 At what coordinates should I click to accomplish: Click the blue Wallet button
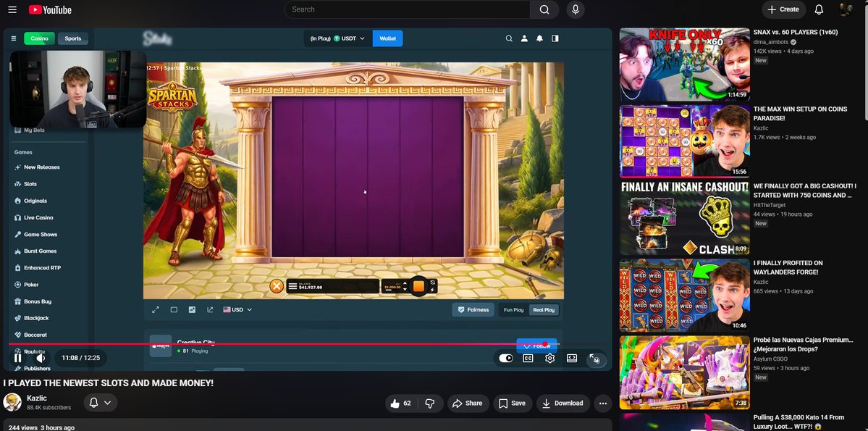(387, 38)
